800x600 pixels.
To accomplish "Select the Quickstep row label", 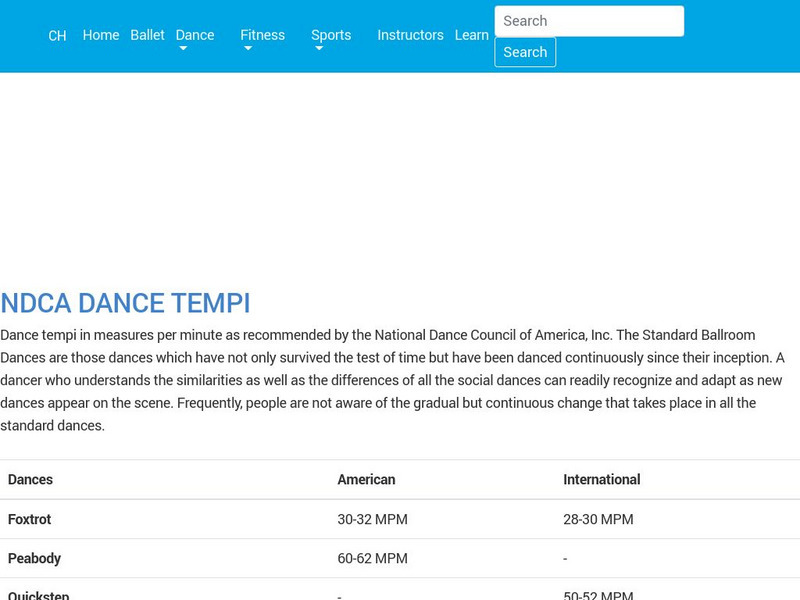I will [38, 595].
